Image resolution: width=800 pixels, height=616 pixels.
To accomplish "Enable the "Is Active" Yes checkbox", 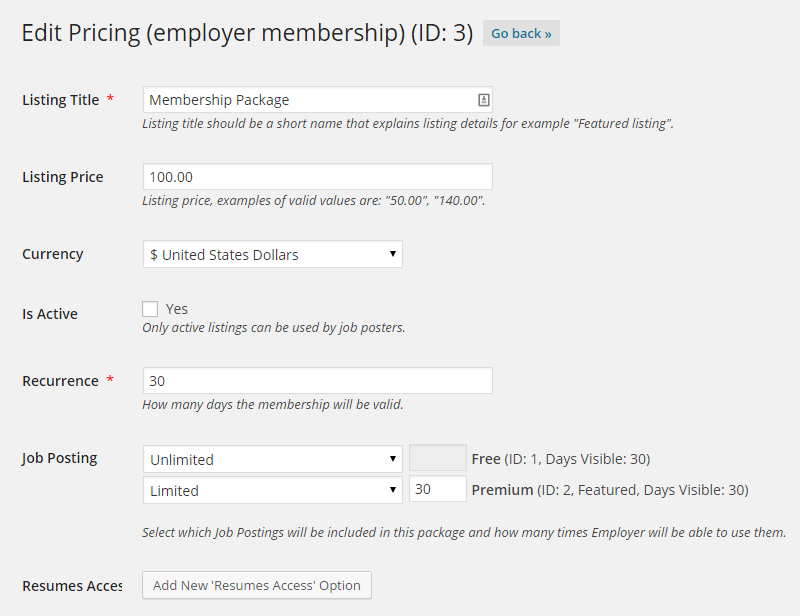I will point(150,309).
